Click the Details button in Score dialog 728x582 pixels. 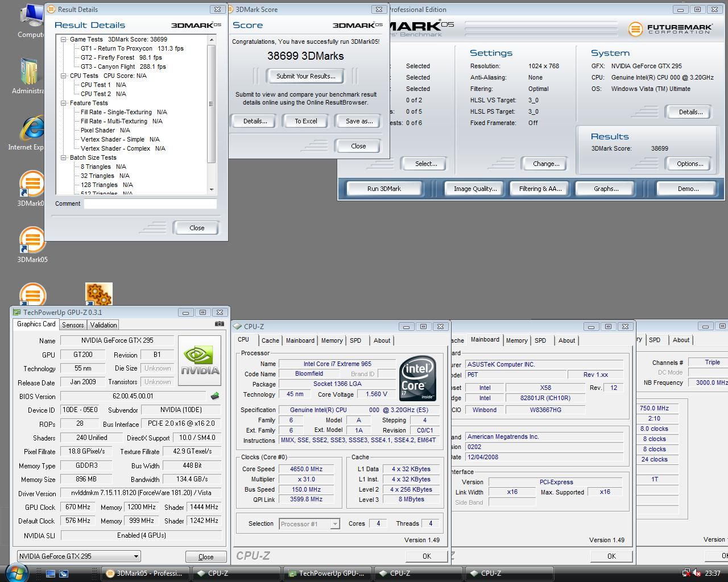(255, 121)
